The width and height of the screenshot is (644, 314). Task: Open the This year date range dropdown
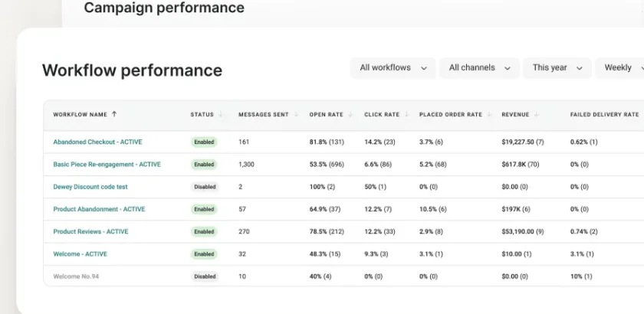click(x=557, y=67)
